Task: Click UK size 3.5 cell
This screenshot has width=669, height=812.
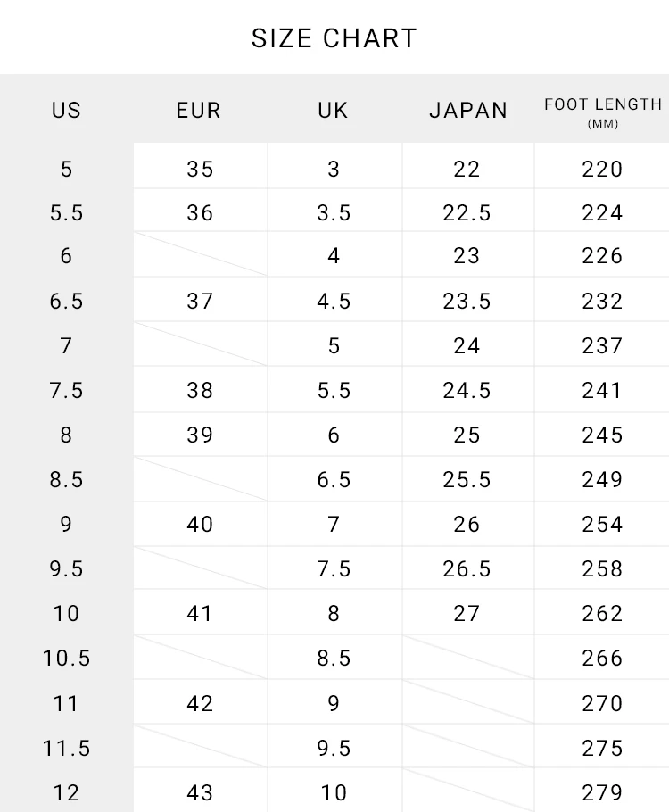Action: [x=334, y=213]
